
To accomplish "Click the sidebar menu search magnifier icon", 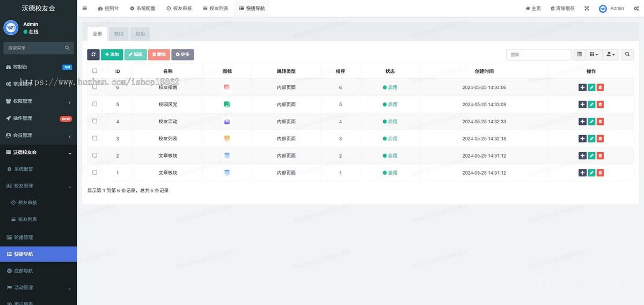I will [x=67, y=48].
